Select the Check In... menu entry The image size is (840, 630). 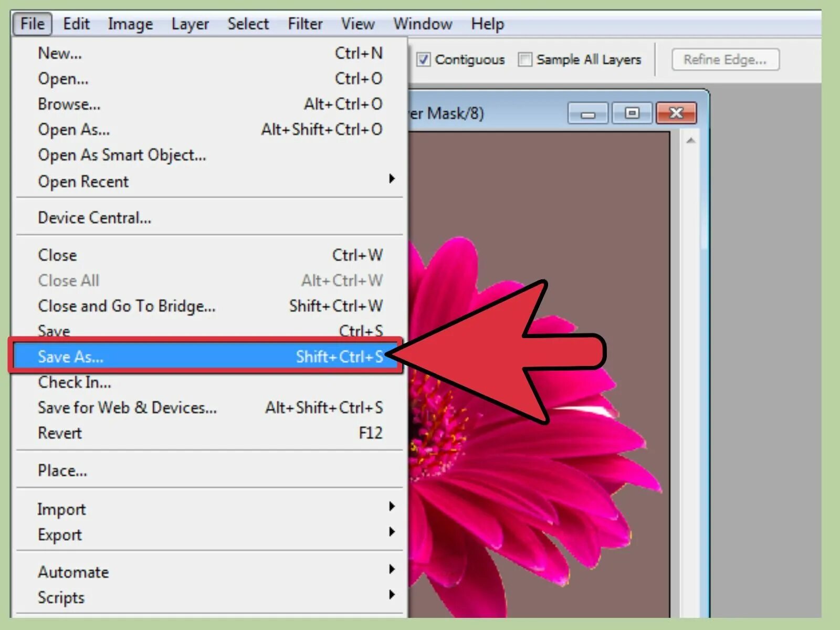(209, 382)
